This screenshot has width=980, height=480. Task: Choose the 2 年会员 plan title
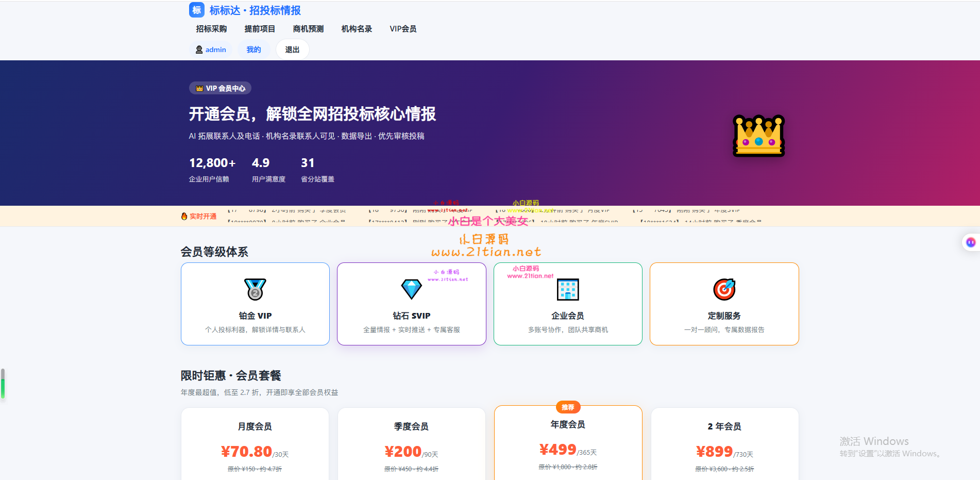[724, 426]
